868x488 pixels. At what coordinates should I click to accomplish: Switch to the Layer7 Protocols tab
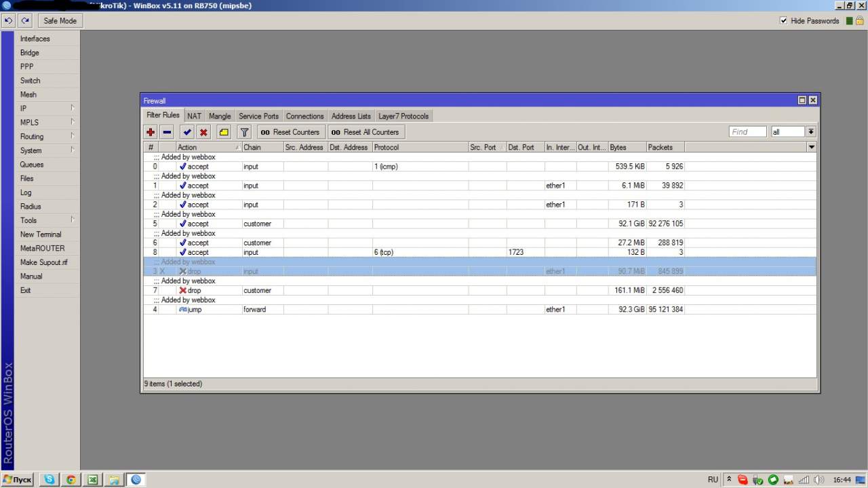click(403, 116)
